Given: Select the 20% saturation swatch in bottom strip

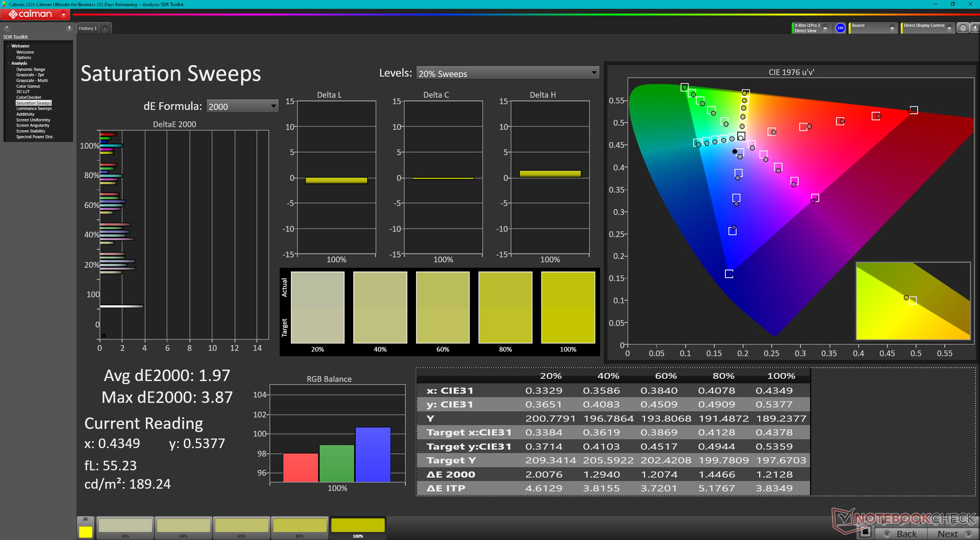Looking at the screenshot, I should 125,526.
